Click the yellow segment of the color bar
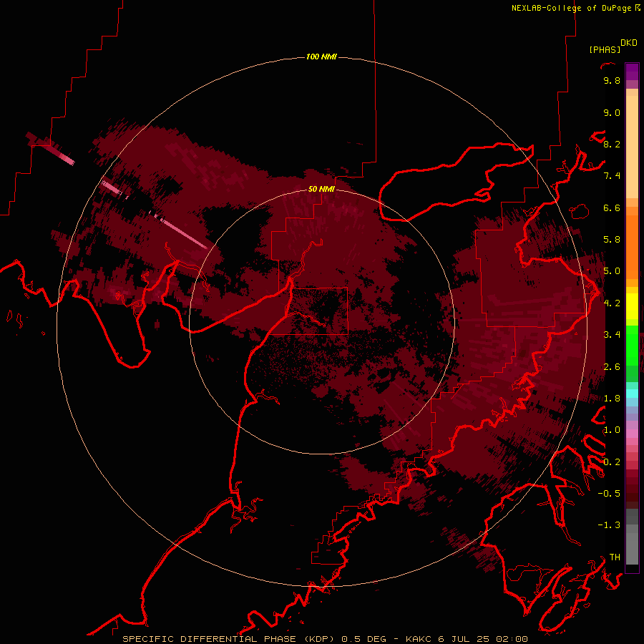Viewport: 644px width, 644px height. tap(632, 306)
